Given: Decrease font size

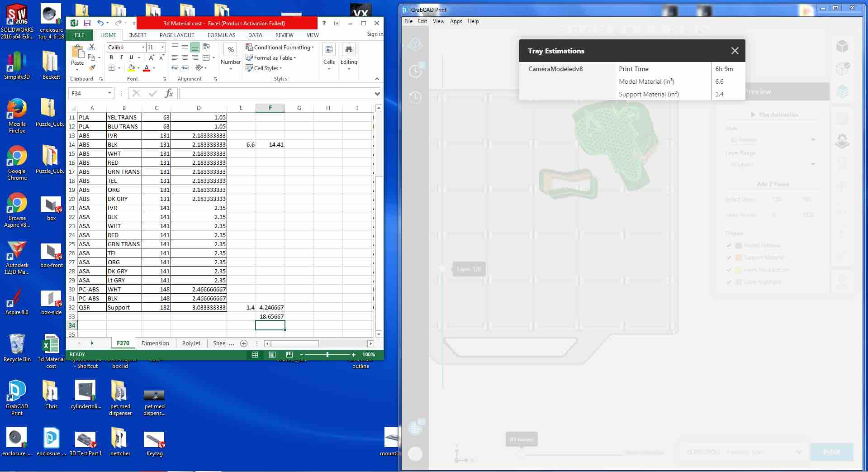Looking at the screenshot, I should point(161,57).
